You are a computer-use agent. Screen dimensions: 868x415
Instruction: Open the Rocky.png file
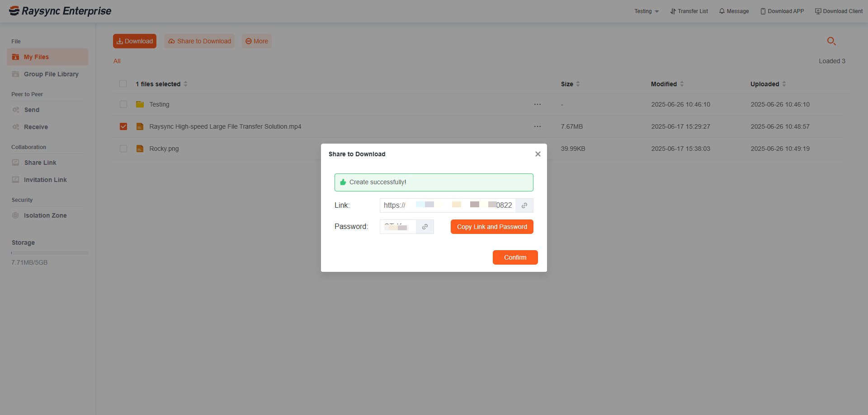click(x=164, y=149)
